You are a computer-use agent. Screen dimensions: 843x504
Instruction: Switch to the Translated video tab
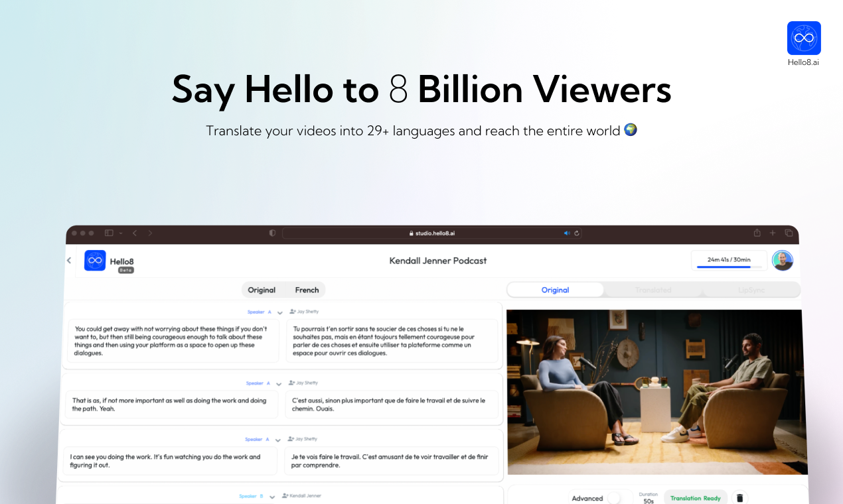(653, 290)
